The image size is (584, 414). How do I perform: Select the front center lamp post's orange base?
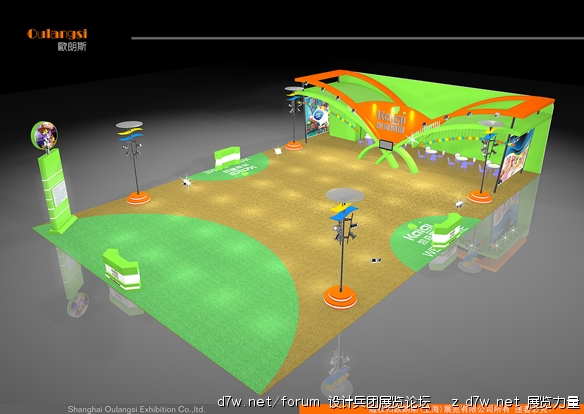click(340, 297)
